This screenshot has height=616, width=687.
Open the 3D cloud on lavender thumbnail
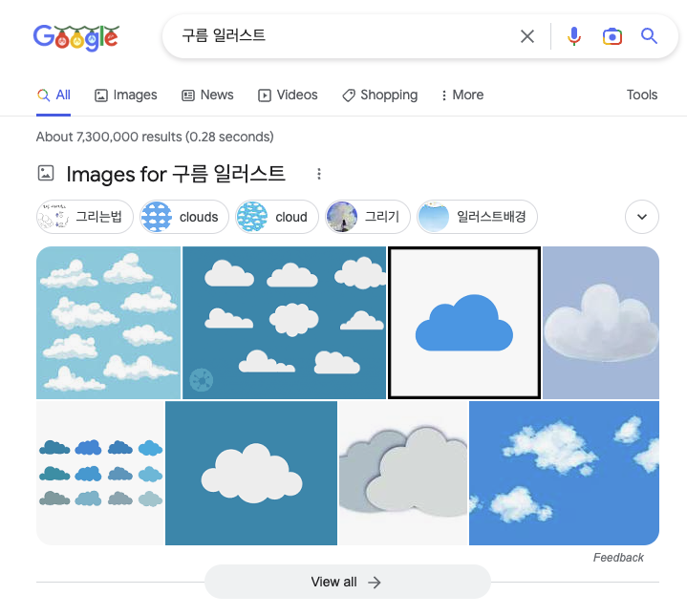point(601,323)
